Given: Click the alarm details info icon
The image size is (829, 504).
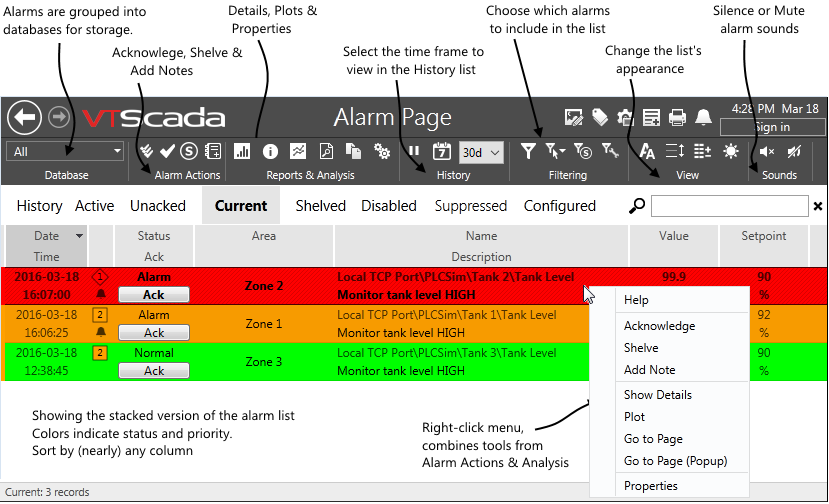Looking at the screenshot, I should [x=270, y=151].
